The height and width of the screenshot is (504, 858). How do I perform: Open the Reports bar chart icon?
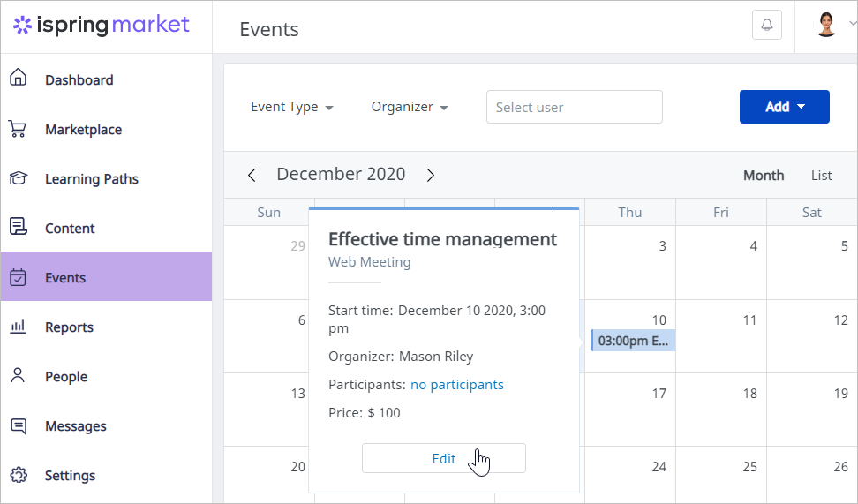18,327
